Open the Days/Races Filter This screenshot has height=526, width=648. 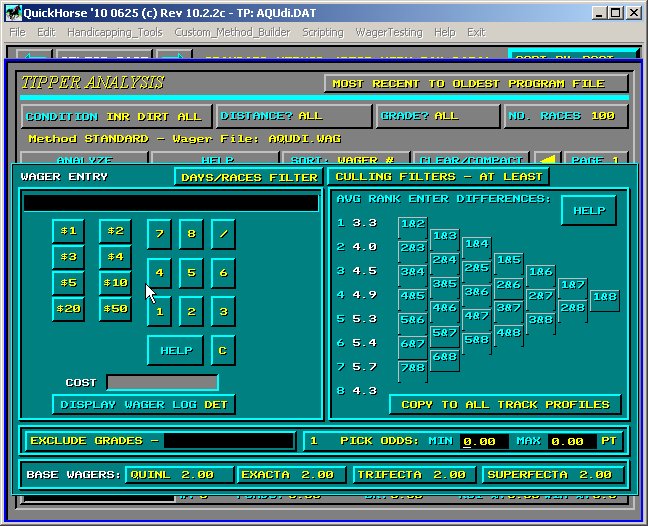click(247, 177)
